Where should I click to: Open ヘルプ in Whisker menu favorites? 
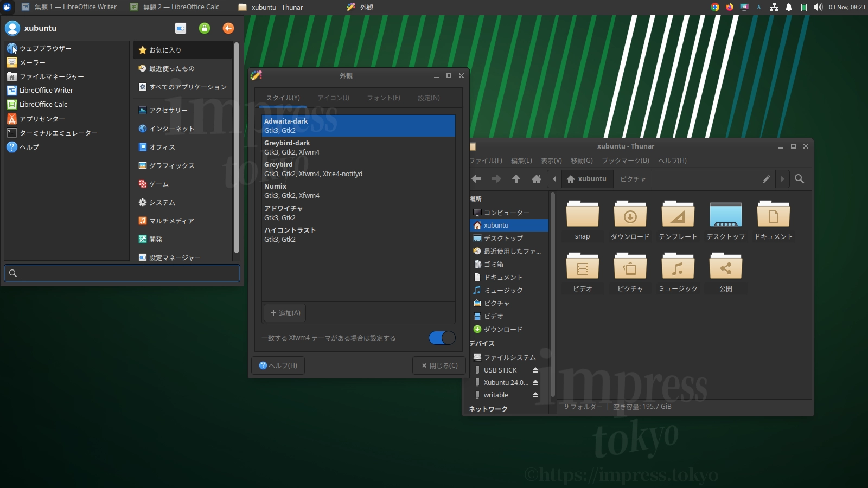point(67,147)
